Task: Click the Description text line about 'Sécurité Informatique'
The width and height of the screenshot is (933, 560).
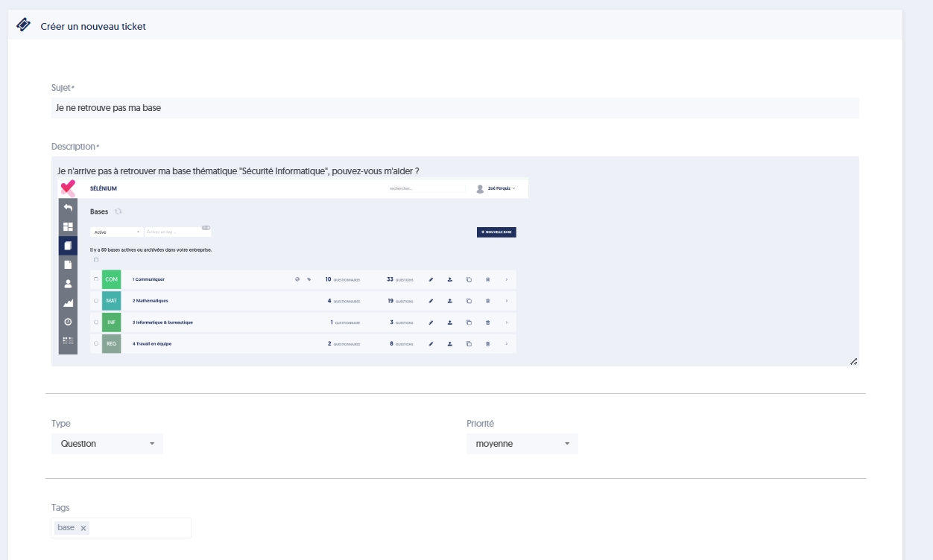Action: click(x=238, y=171)
